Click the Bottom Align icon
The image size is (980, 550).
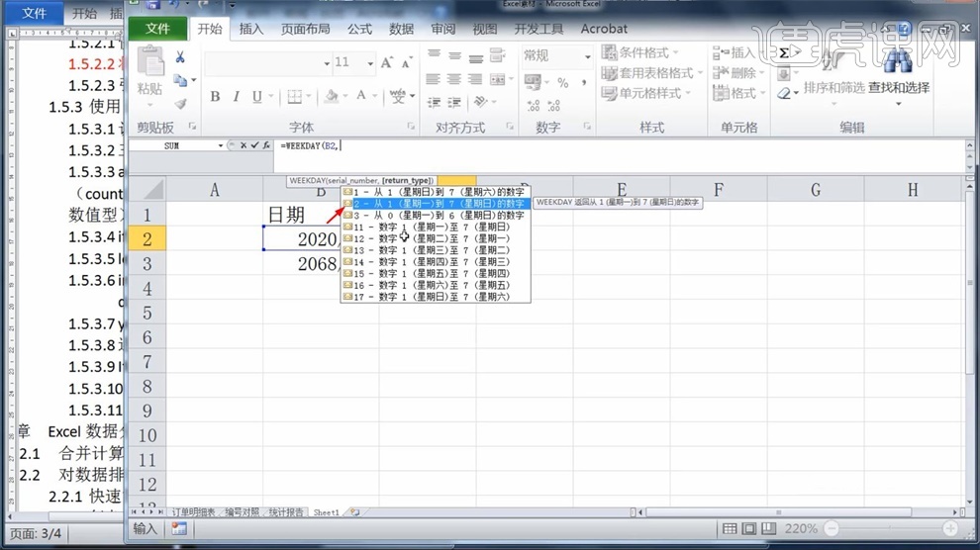click(475, 56)
